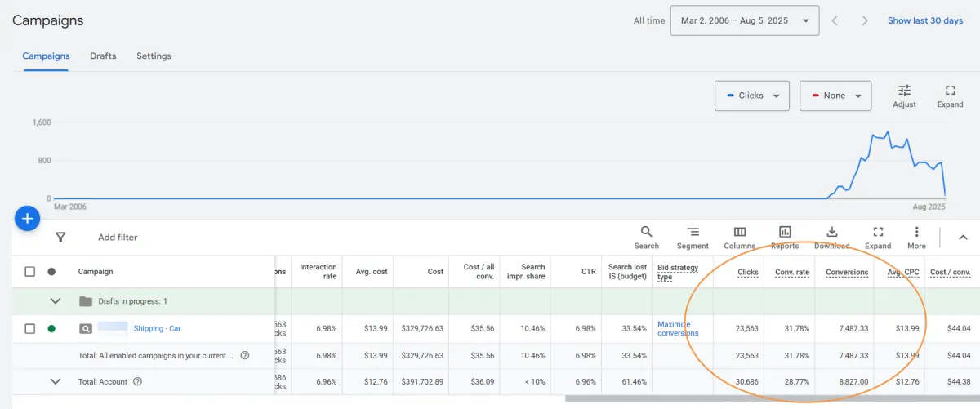Click Show last 30 days link

[x=925, y=20]
